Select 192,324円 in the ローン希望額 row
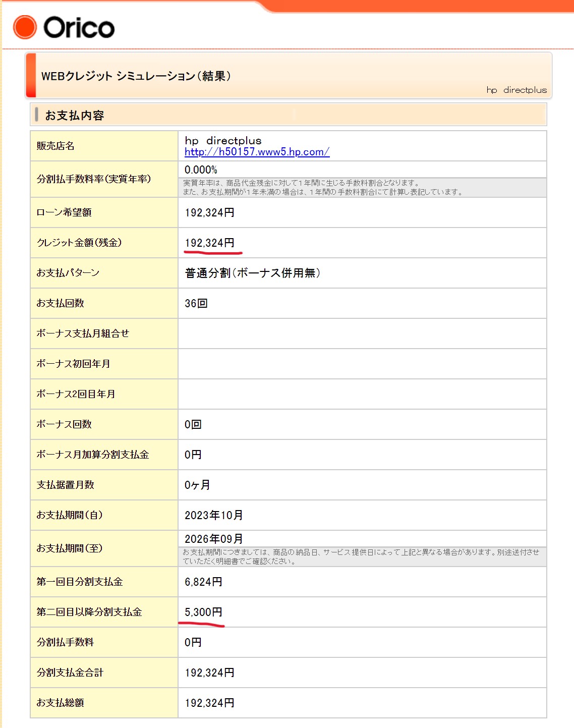The width and height of the screenshot is (574, 728). 209,212
